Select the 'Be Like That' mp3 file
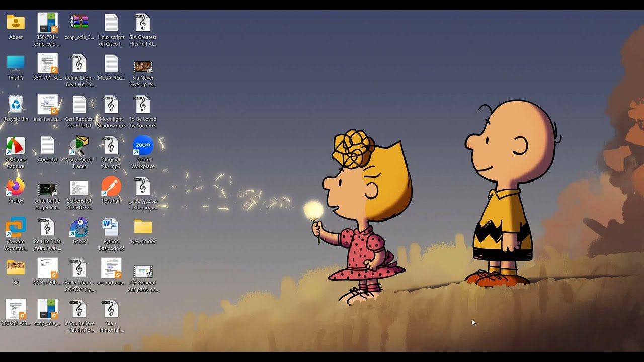The height and width of the screenshot is (362, 644). click(48, 227)
